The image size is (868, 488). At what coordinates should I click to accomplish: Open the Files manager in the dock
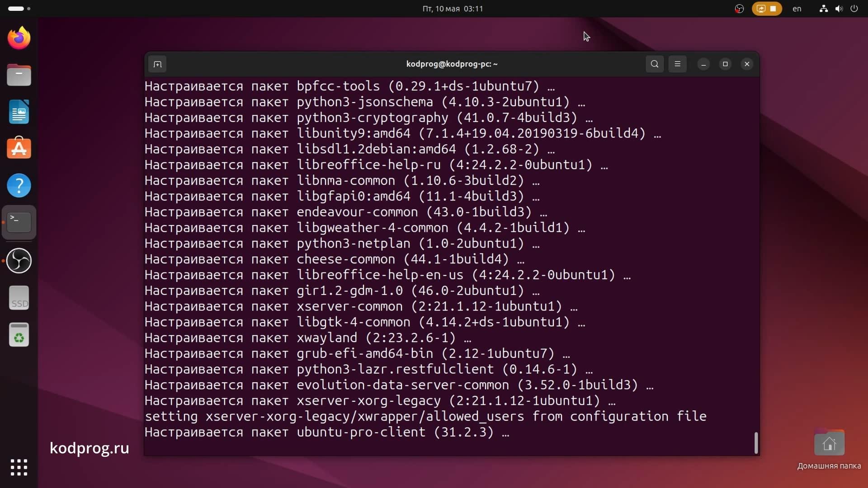point(19,75)
